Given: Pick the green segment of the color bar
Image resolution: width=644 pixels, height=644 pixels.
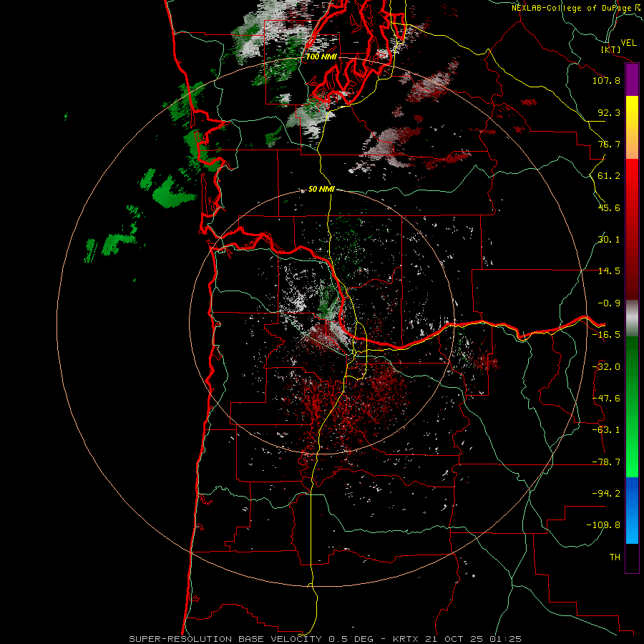Looking at the screenshot, I should tap(632, 406).
